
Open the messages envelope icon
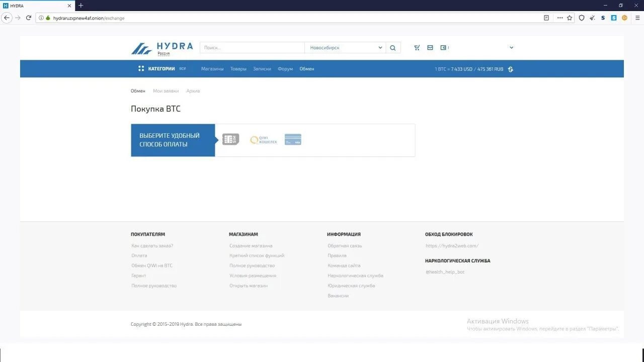click(x=430, y=48)
